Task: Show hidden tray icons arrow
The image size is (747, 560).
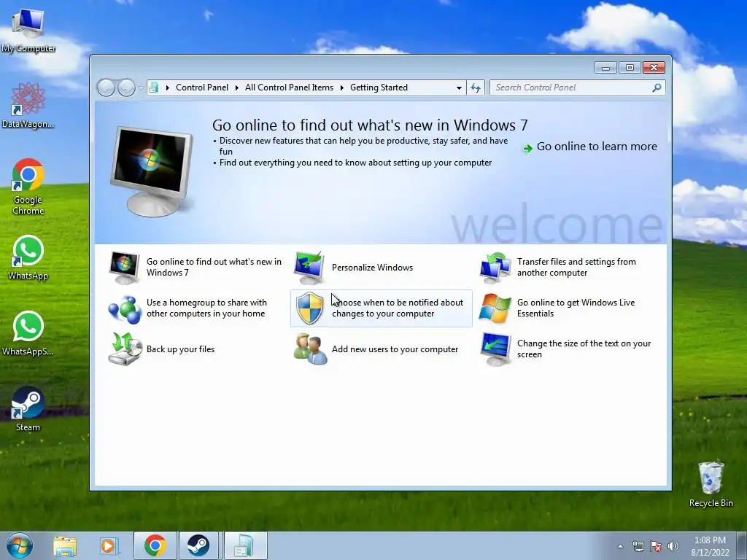Action: point(620,546)
